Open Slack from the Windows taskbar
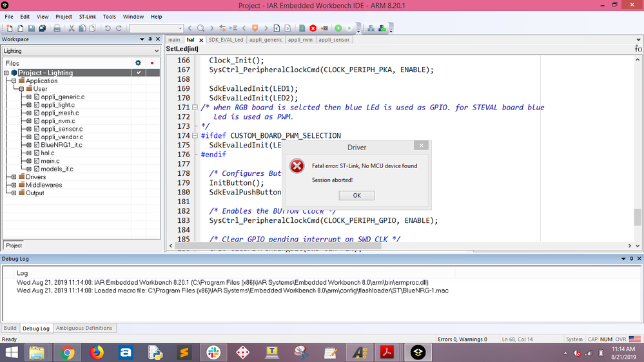This screenshot has height=362, width=644. (213, 352)
